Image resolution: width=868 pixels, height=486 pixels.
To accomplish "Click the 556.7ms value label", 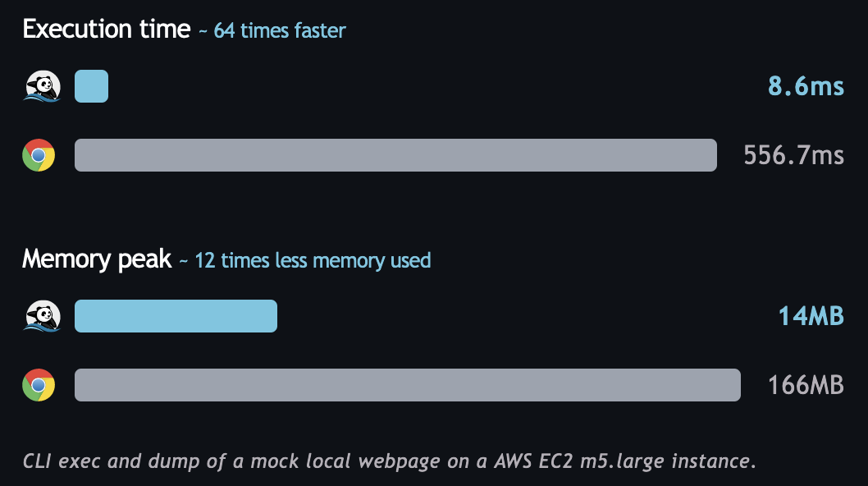I will (x=793, y=155).
